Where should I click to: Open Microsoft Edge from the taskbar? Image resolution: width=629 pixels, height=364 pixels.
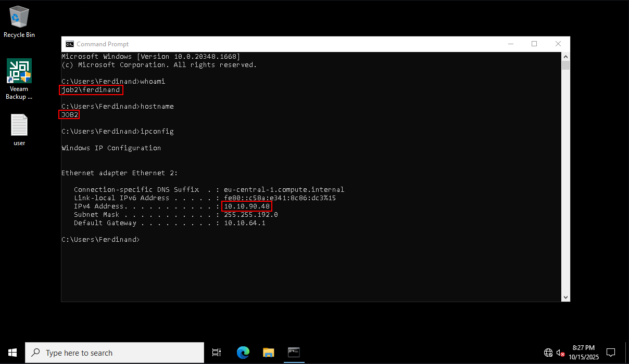(x=243, y=353)
